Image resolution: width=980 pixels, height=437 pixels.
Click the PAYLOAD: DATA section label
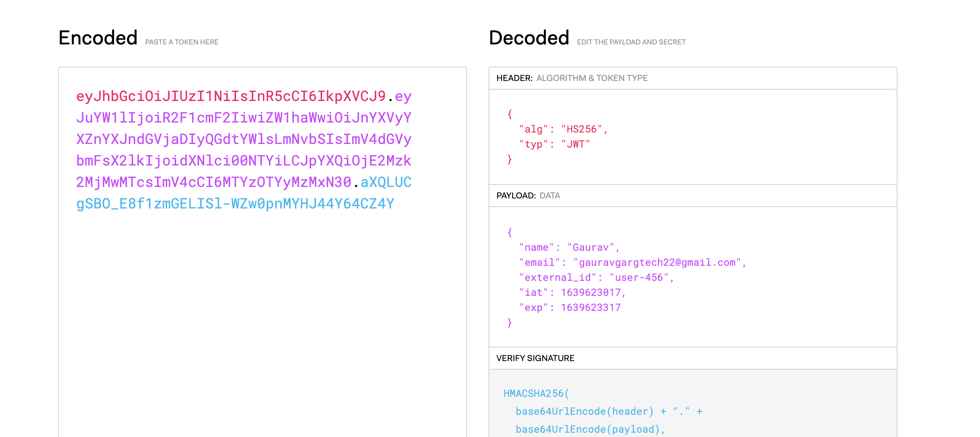click(528, 196)
